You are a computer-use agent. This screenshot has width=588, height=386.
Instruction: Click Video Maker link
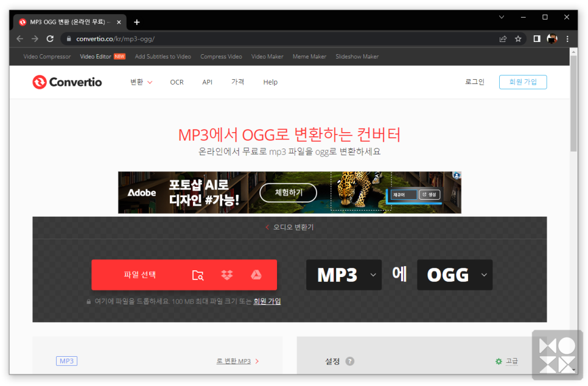point(267,57)
